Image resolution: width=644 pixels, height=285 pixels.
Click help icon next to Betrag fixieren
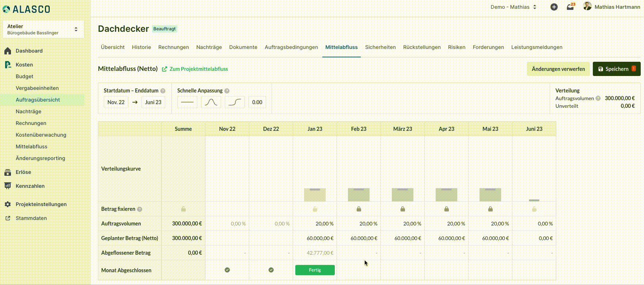pos(140,209)
